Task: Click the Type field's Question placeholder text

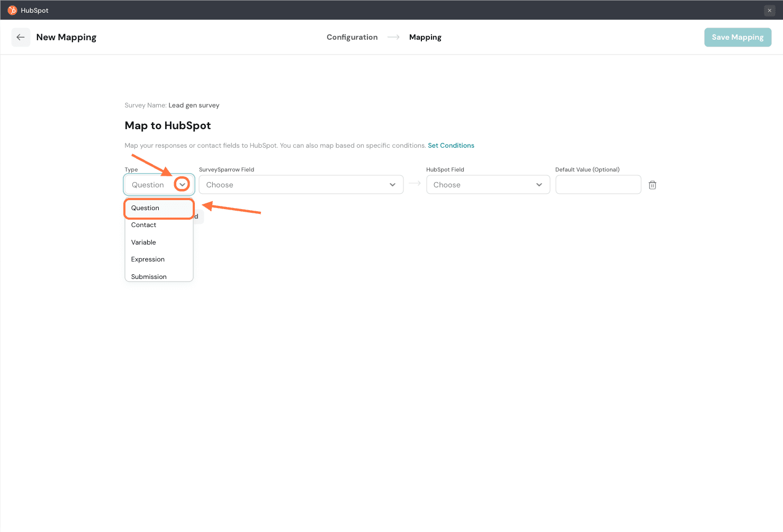Action: pos(148,185)
